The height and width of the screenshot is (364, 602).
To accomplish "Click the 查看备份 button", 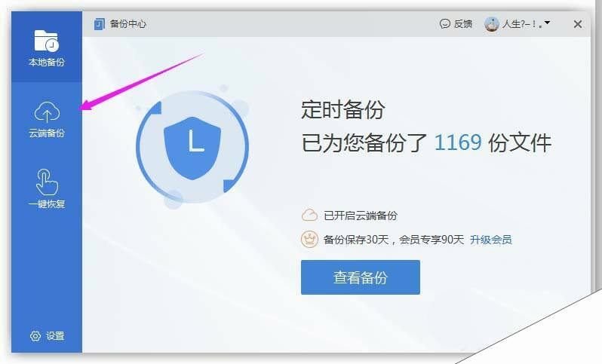I will [361, 277].
